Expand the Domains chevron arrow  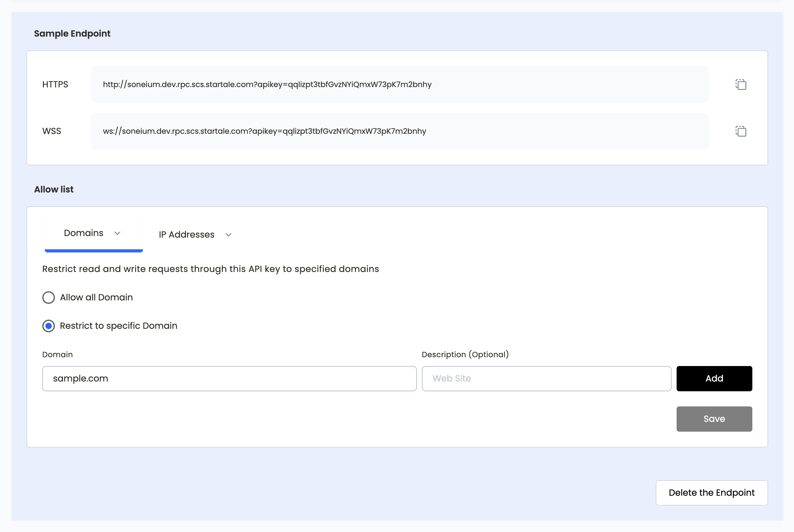pos(117,233)
